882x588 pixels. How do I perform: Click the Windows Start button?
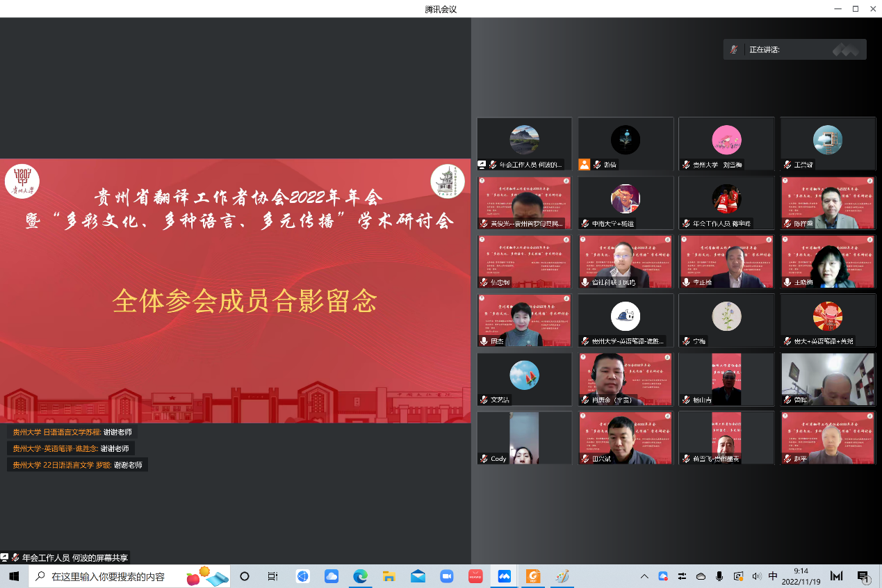[14, 576]
